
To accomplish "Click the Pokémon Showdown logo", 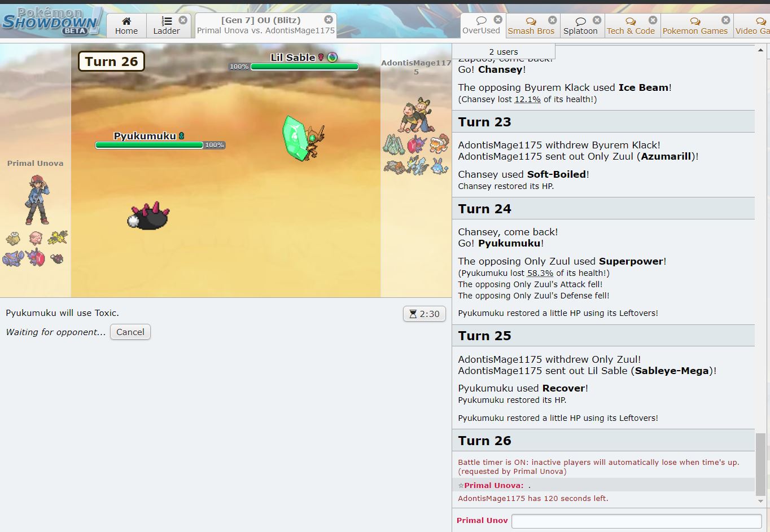I will pos(52,22).
